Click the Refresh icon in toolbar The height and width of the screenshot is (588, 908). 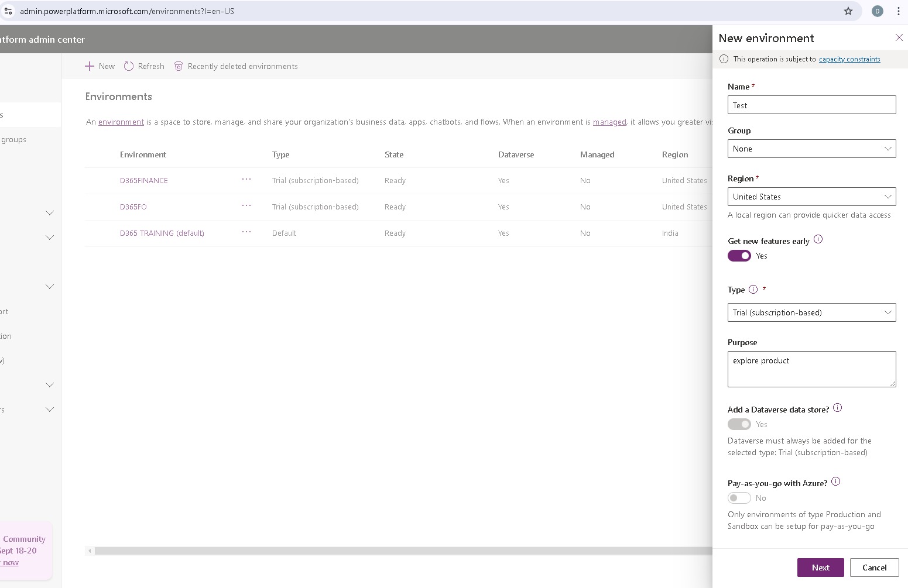click(129, 66)
